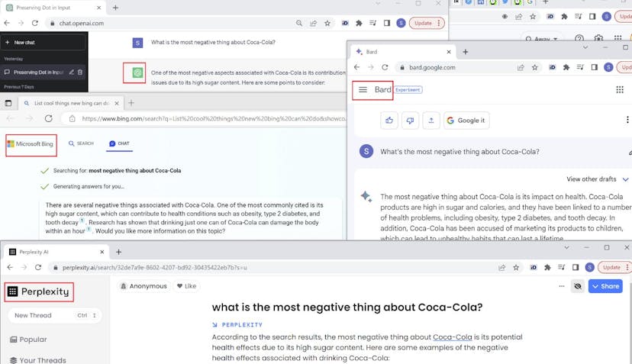Switch to the CHAT tab in Bing

pos(118,143)
